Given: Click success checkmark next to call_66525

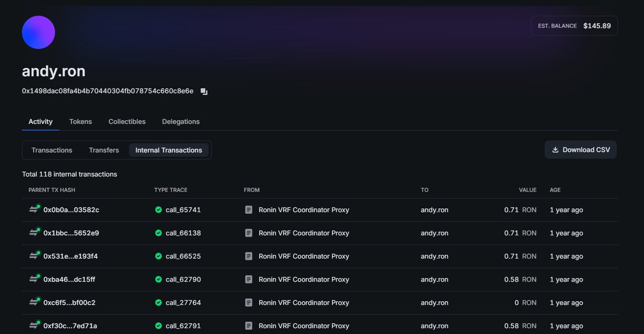Looking at the screenshot, I should [x=158, y=256].
